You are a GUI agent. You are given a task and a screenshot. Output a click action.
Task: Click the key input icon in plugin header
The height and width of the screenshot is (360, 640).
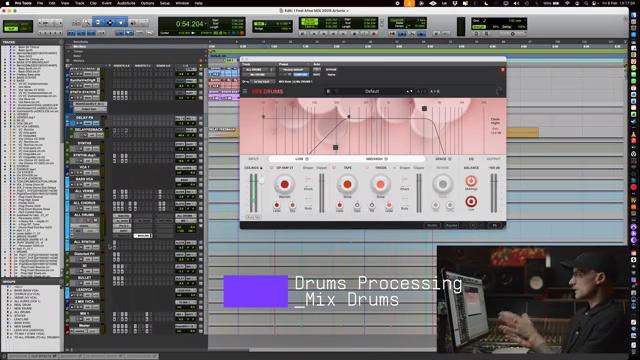246,82
